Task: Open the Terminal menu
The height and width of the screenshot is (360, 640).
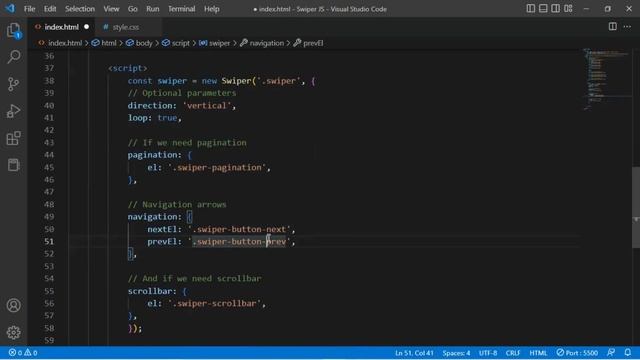Action: point(182,9)
